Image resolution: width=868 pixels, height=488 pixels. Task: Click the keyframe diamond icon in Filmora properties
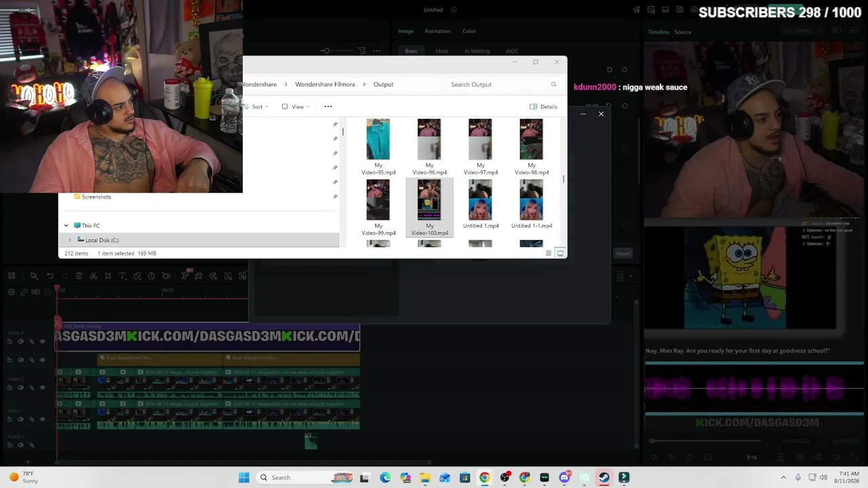625,70
